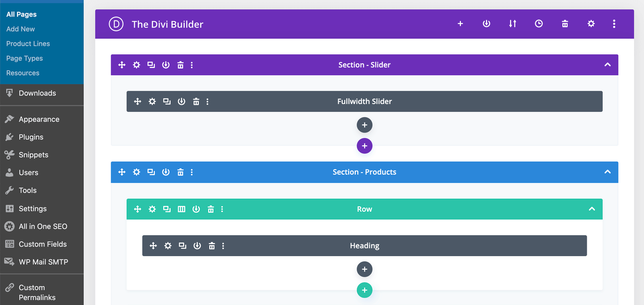This screenshot has height=305, width=644.
Task: Open Add New page link in sidebar
Action: point(21,29)
